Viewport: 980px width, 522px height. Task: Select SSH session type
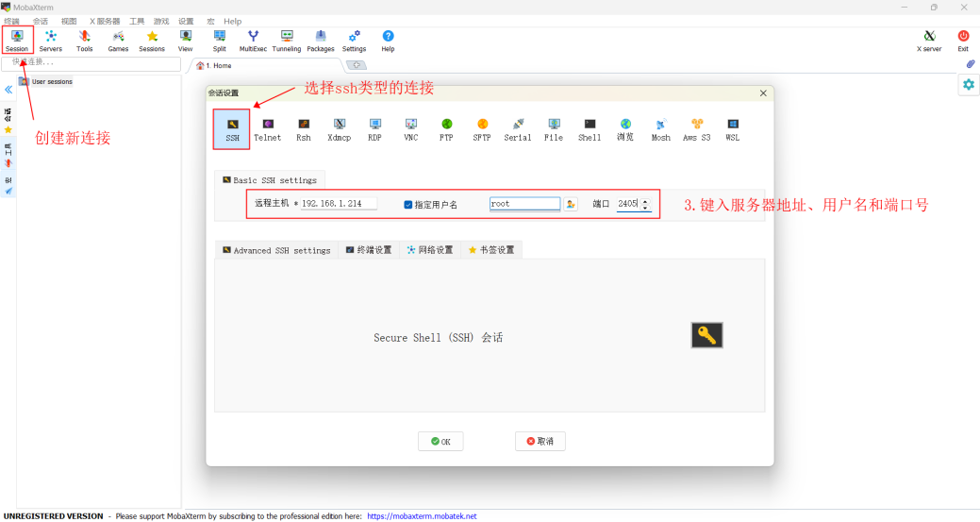[232, 129]
